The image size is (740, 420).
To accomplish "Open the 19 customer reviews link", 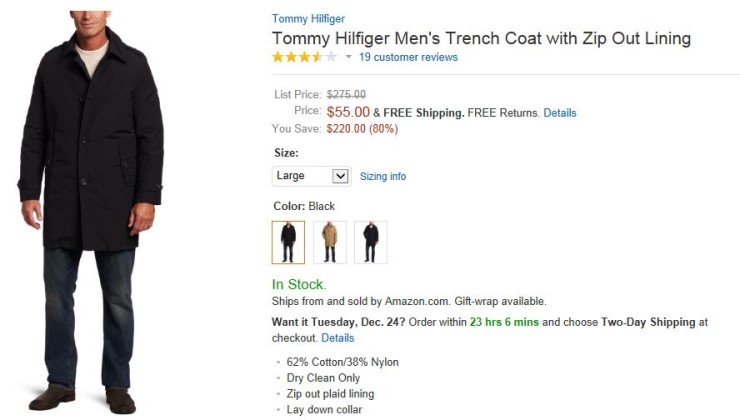I will pyautogui.click(x=408, y=57).
